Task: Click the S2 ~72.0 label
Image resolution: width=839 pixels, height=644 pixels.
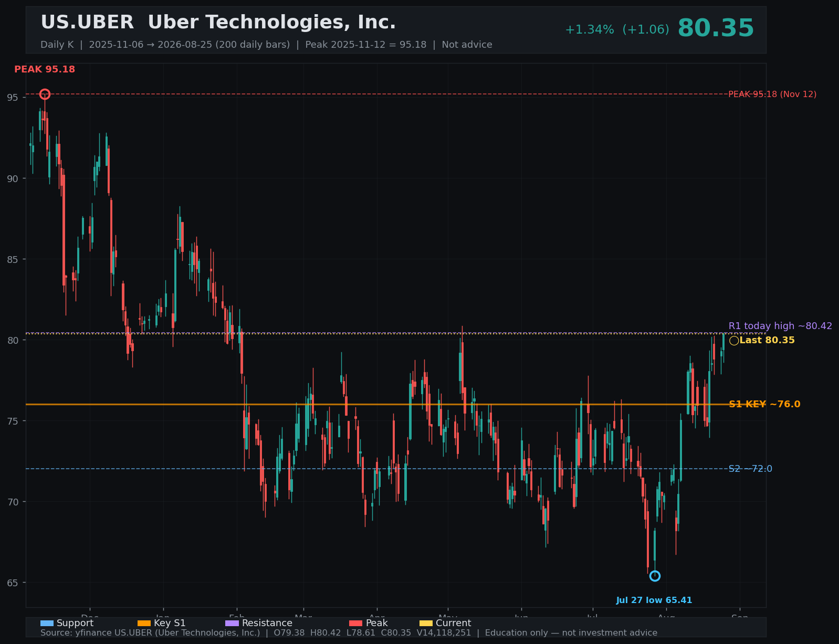Action: click(x=750, y=469)
